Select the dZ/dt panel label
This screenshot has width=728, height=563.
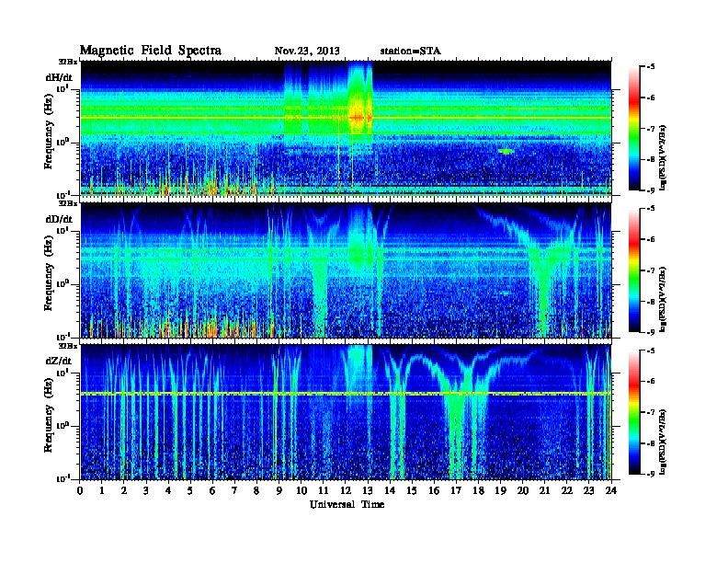click(59, 361)
